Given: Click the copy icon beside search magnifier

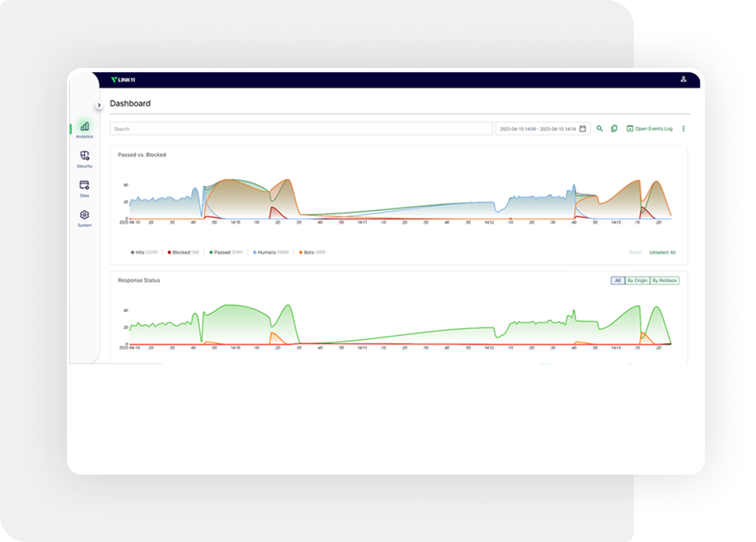Looking at the screenshot, I should click(614, 129).
